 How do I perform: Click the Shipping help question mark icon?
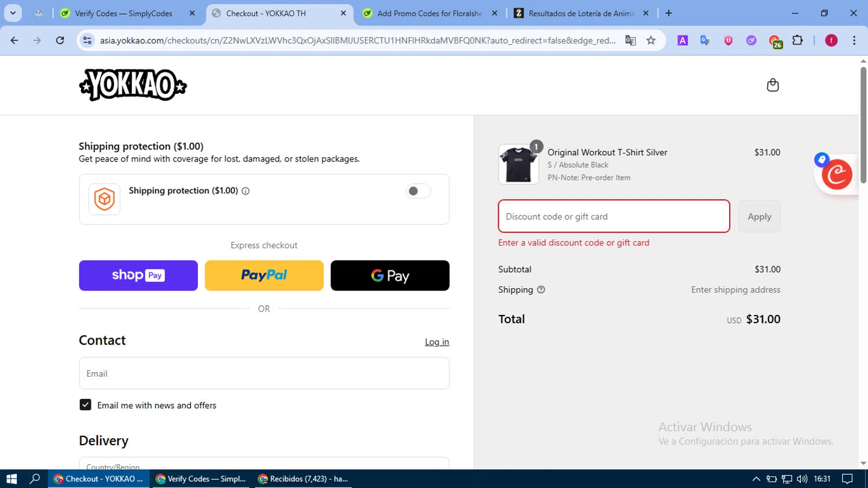(541, 290)
